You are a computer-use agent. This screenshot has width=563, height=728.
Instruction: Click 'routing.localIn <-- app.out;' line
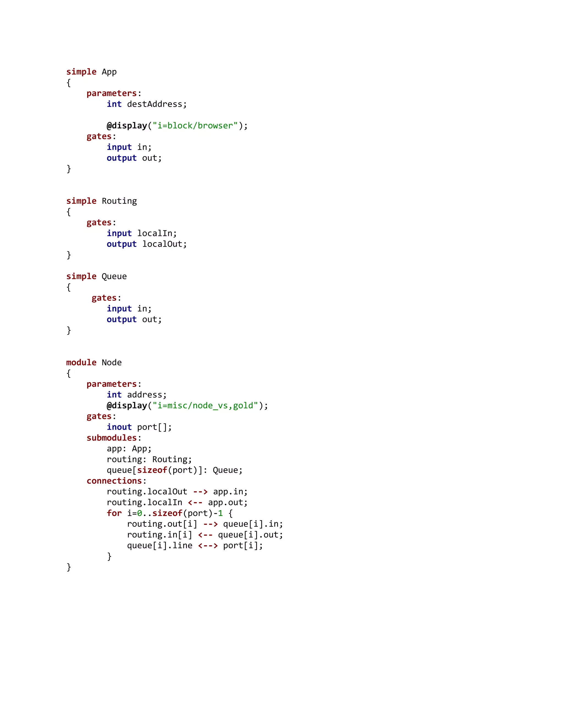[x=177, y=502]
